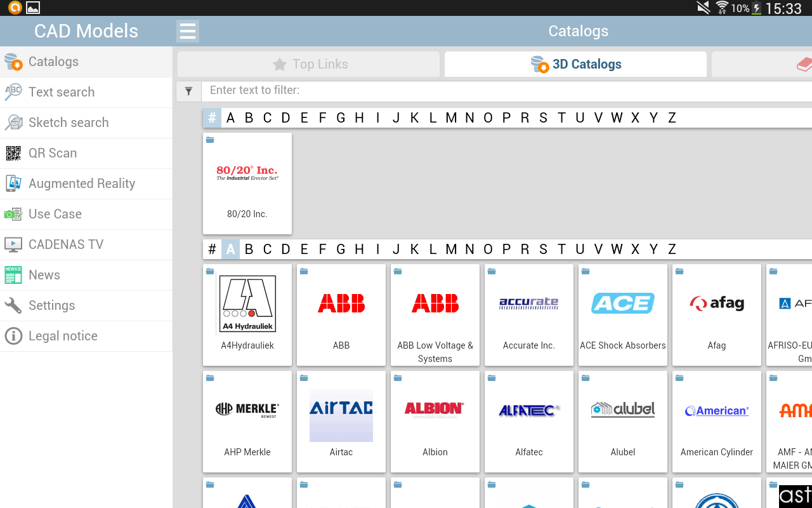The image size is (812, 508).
Task: Open the ABB catalog logo
Action: coord(341,304)
